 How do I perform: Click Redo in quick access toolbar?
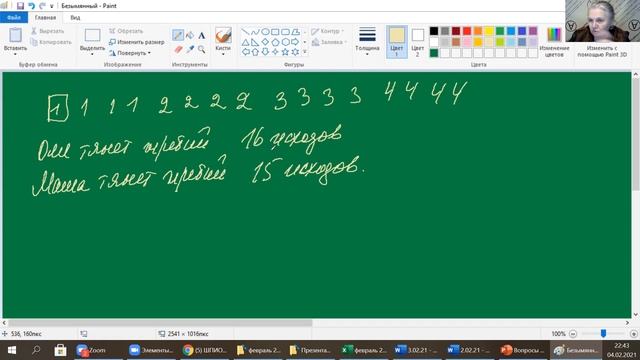[x=42, y=6]
